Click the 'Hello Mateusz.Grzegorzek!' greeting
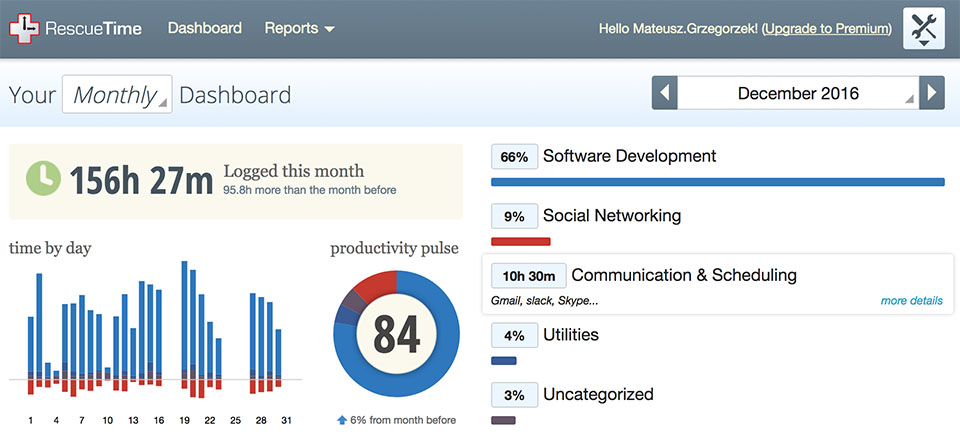This screenshot has height=444, width=960. [678, 29]
